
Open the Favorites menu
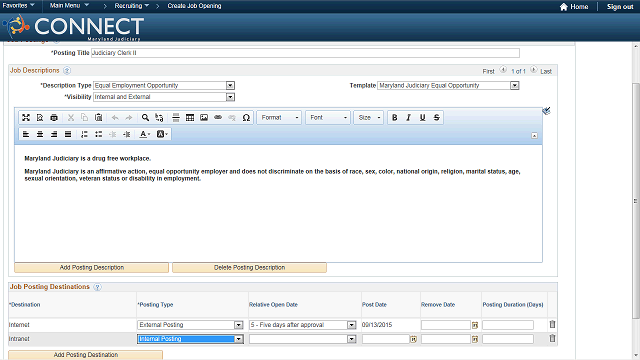tap(18, 6)
